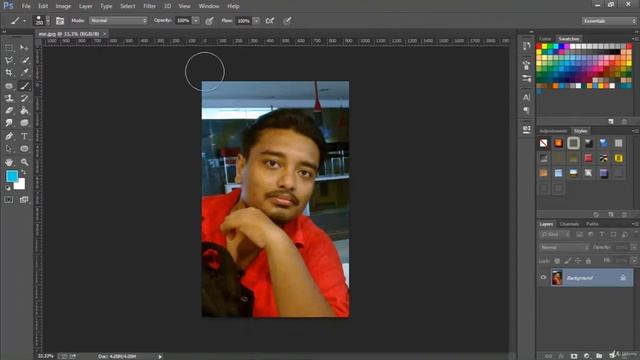Select the Crop tool
The image size is (640, 360).
point(9,73)
